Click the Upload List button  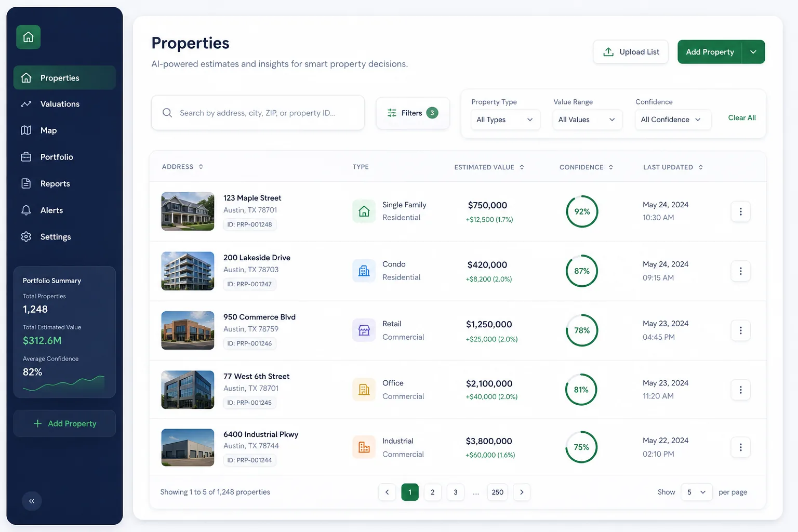(x=631, y=52)
